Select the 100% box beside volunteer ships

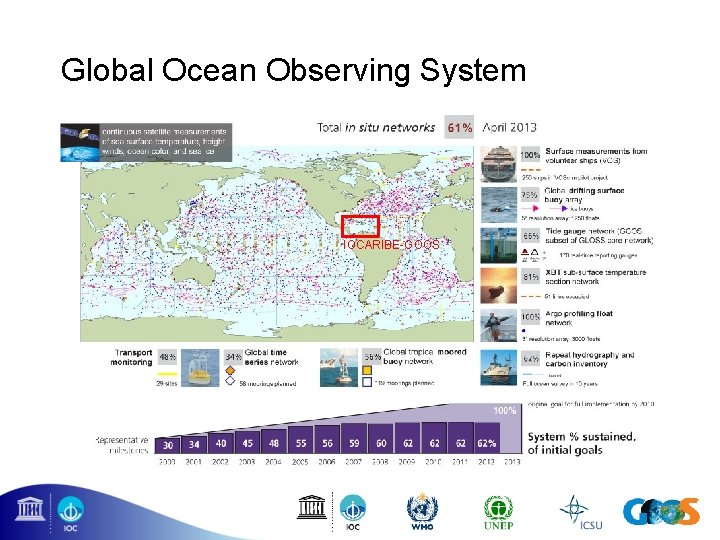click(x=530, y=155)
